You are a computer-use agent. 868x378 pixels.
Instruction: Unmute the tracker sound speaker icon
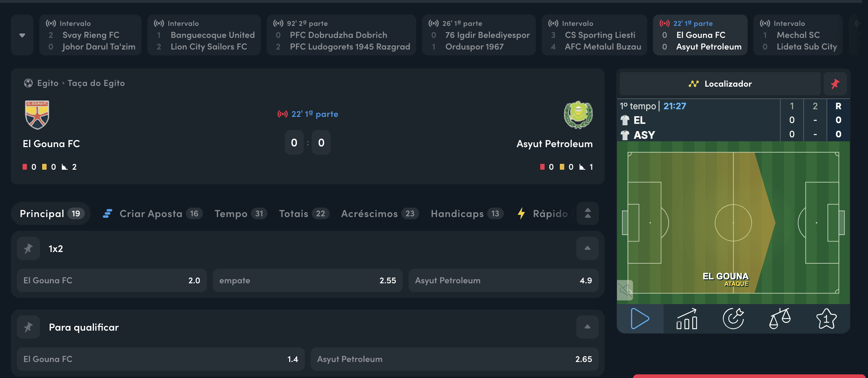pos(625,290)
